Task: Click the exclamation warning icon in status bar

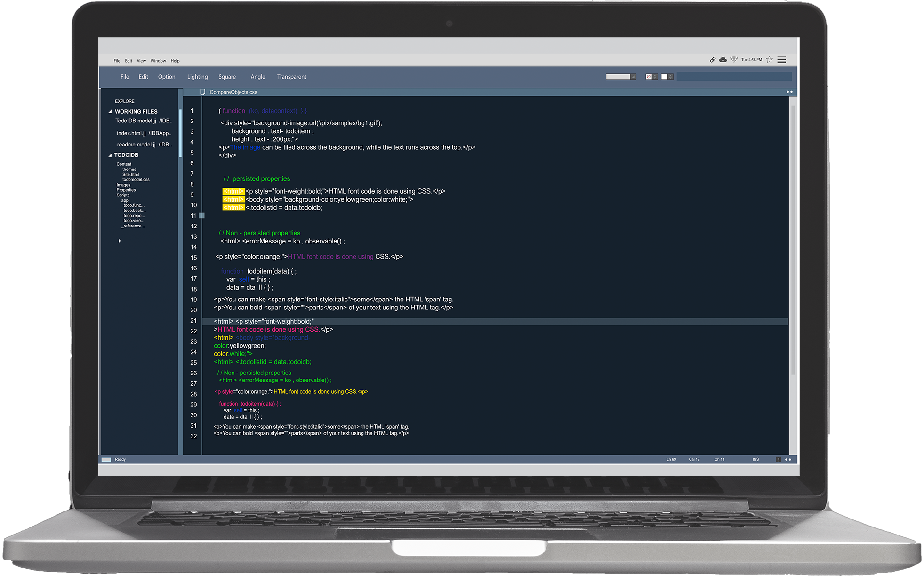Action: click(779, 459)
